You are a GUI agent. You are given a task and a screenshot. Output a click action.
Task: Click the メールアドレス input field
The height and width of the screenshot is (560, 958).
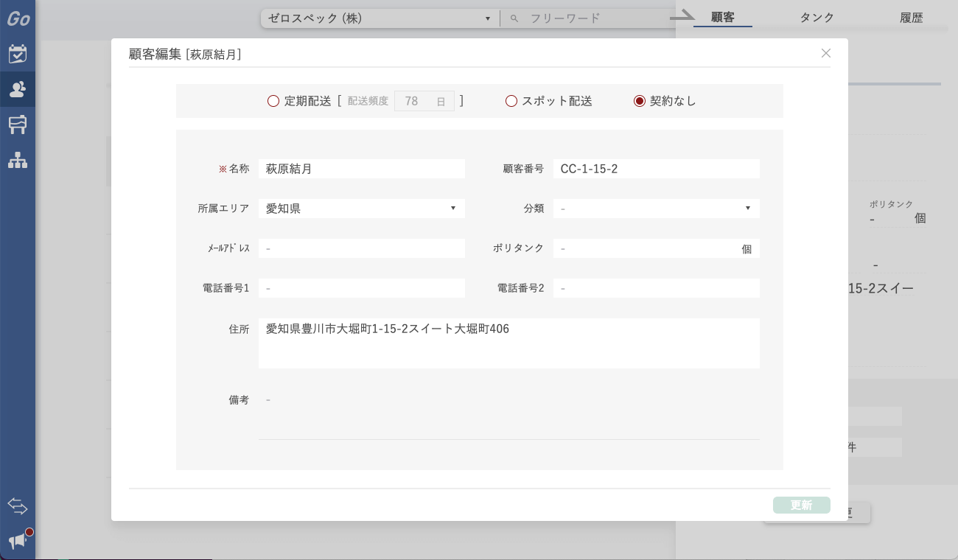click(362, 248)
